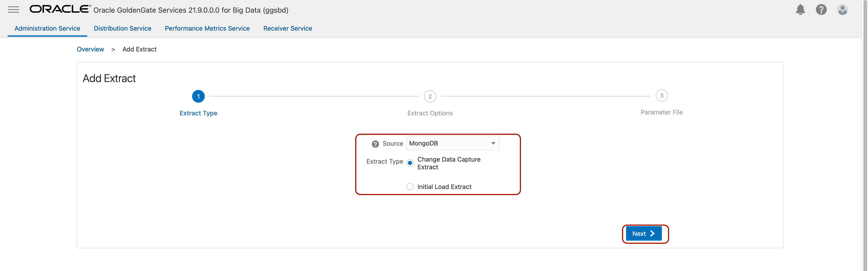The image size is (868, 271).
Task: Go to Receiver Service tab
Action: click(x=287, y=29)
